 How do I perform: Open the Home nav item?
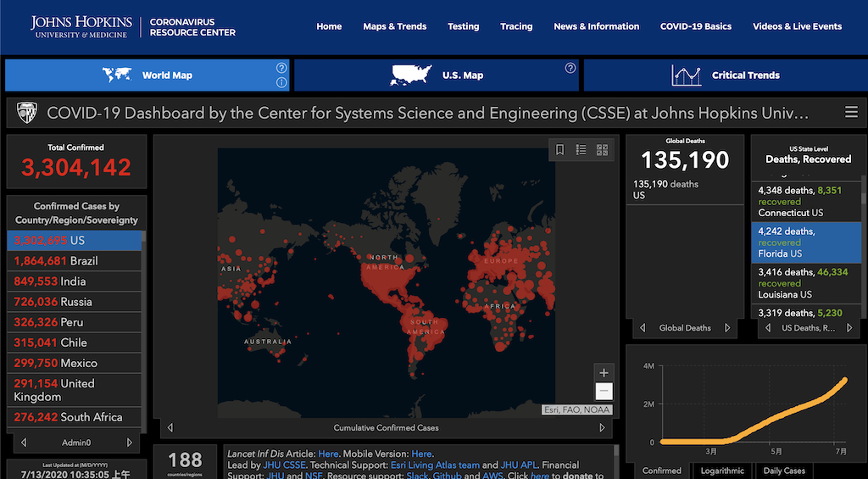tap(329, 26)
